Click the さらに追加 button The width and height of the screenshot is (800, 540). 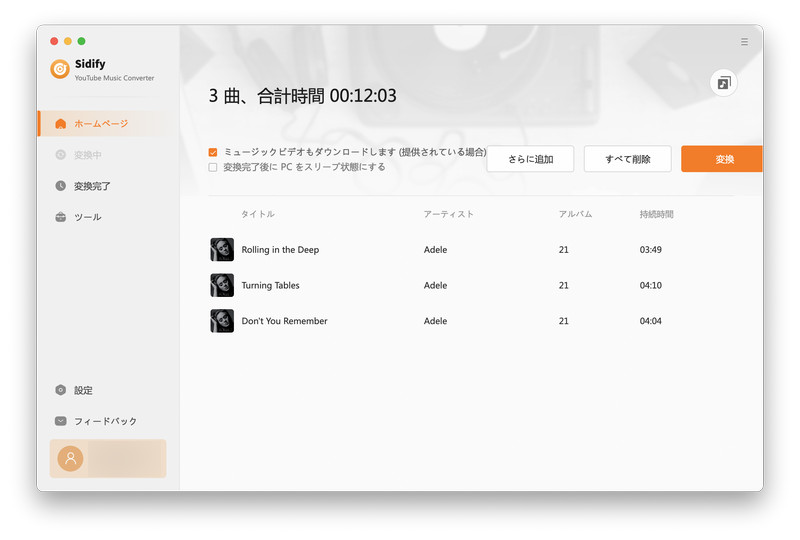point(530,159)
